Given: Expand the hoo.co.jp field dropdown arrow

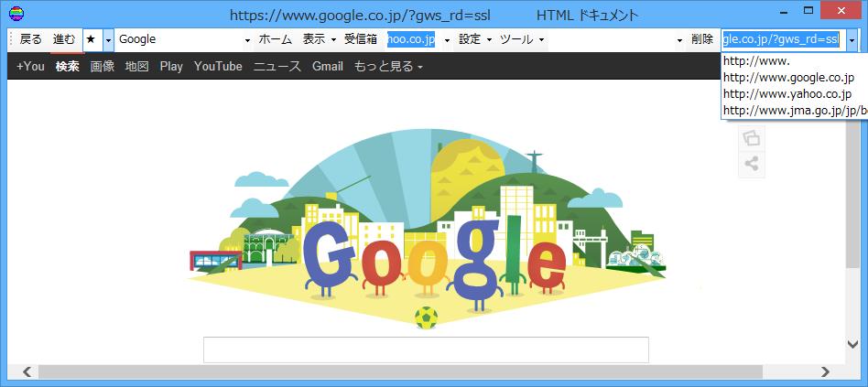Looking at the screenshot, I should (448, 40).
